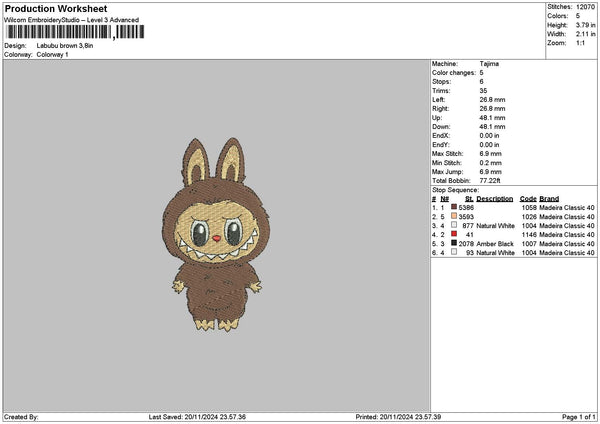Click the barcode in the worksheet header

pos(75,32)
